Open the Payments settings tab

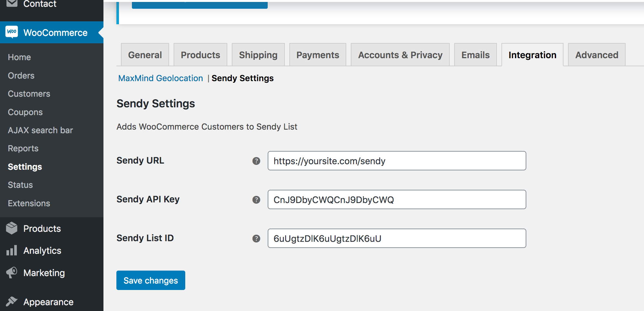pos(318,55)
